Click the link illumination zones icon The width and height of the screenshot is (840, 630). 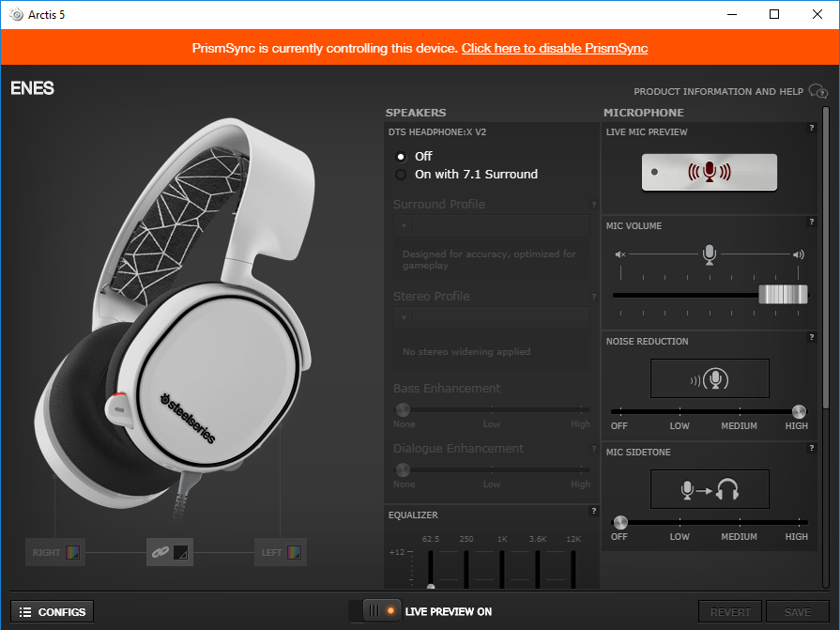(160, 552)
